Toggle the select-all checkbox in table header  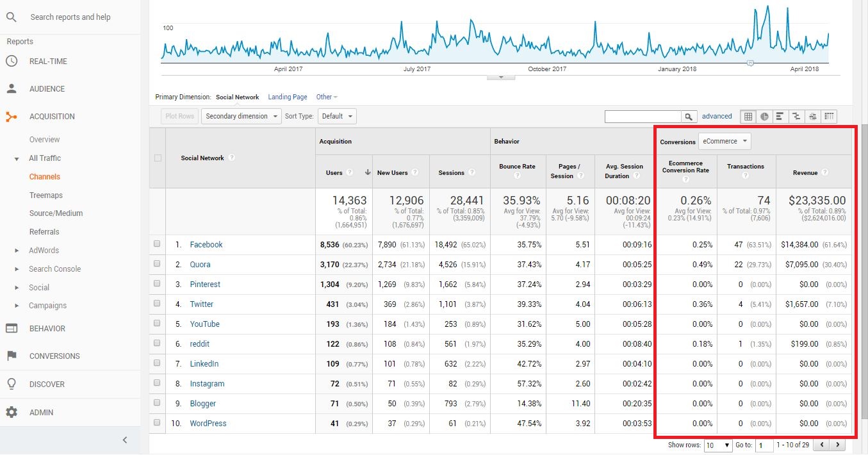coord(158,158)
